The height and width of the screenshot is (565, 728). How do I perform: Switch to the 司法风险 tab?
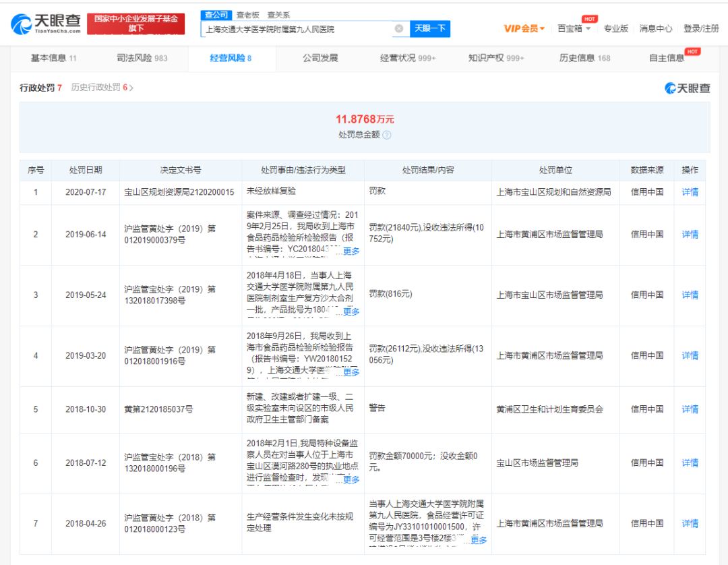click(x=142, y=58)
